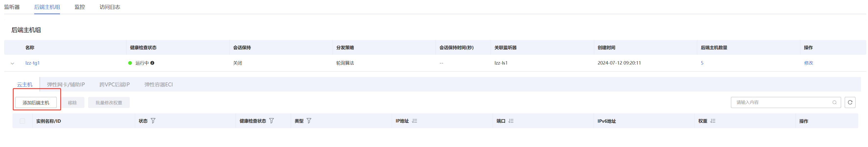Open the 状态 column filter icon
The height and width of the screenshot is (147, 868).
pyautogui.click(x=153, y=121)
